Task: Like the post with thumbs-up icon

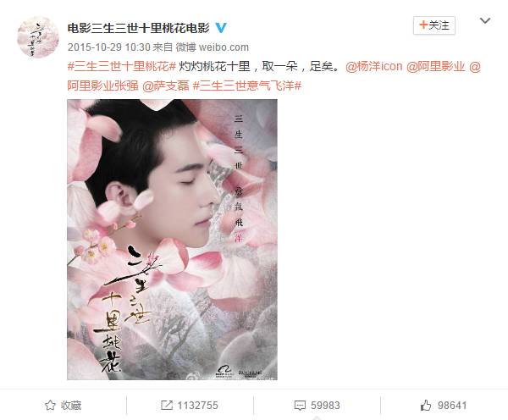Action: point(426,405)
